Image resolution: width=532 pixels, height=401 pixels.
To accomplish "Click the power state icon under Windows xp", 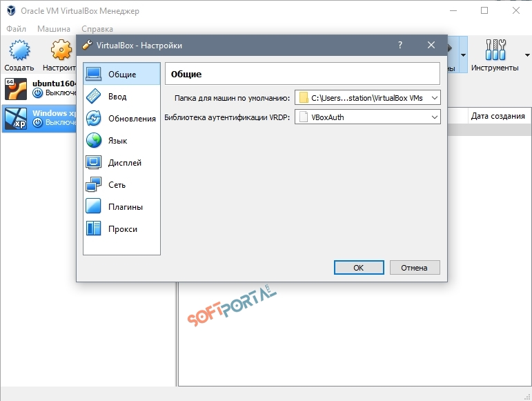I will (38, 122).
